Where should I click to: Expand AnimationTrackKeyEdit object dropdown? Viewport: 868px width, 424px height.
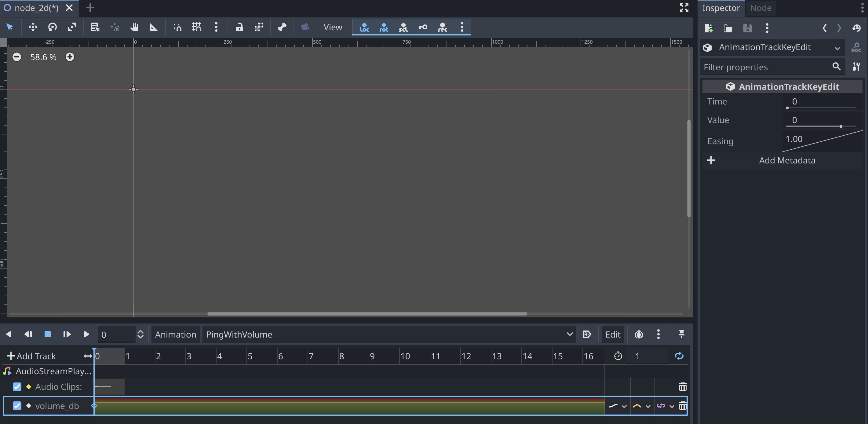[837, 48]
